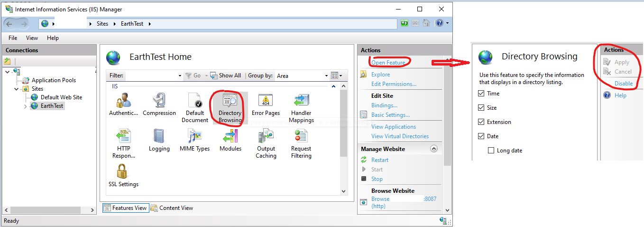Switch to the Content View tab
This screenshot has width=644, height=227.
point(172,208)
